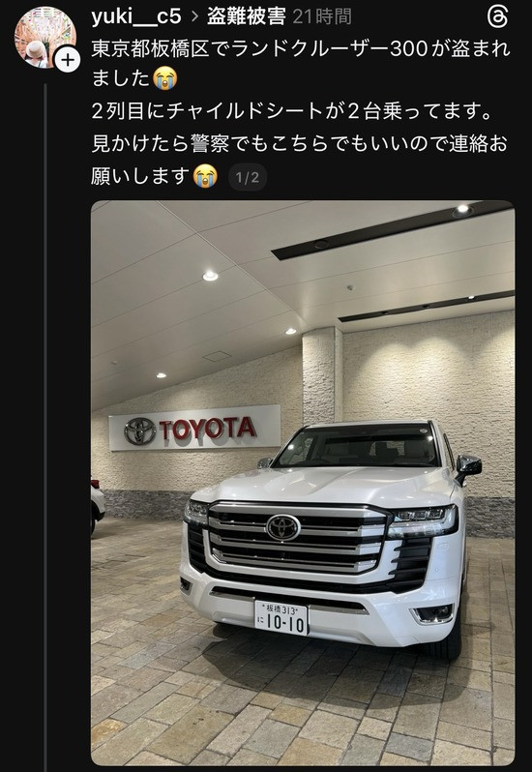Viewport: 532px width, 772px height.
Task: Click the text line mentioning ランドクルーザー300
Action: pos(301,49)
